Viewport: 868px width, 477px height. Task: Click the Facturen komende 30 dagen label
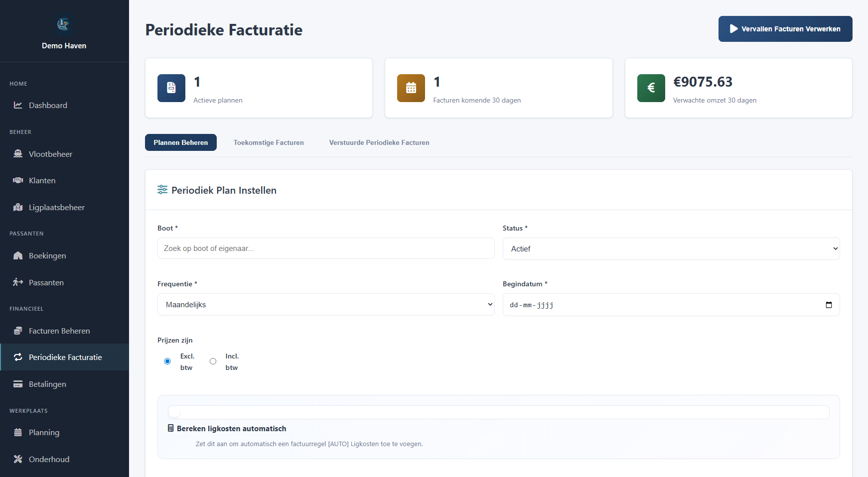point(477,100)
